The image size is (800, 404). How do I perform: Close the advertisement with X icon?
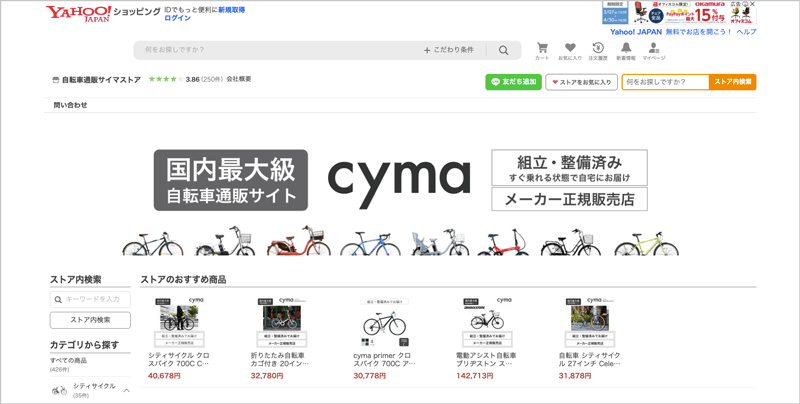click(753, 4)
